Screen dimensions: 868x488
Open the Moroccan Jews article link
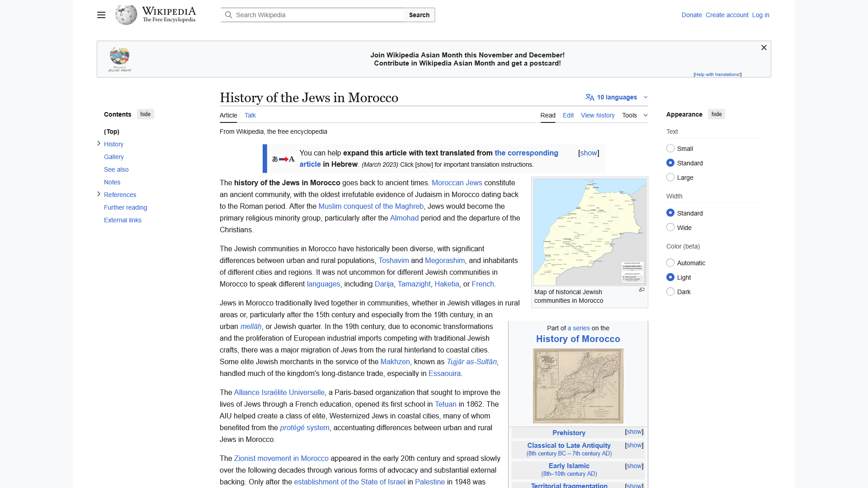(x=457, y=183)
